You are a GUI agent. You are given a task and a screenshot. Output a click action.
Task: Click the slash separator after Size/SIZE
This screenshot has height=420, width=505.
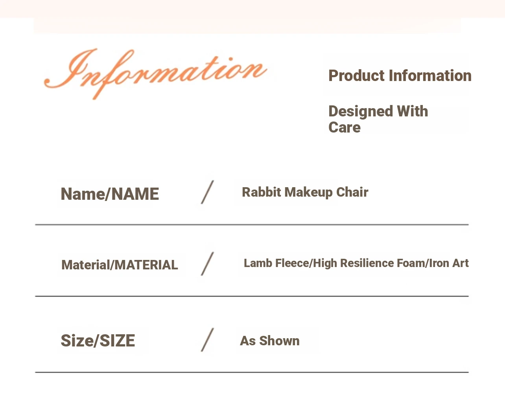[x=207, y=340]
